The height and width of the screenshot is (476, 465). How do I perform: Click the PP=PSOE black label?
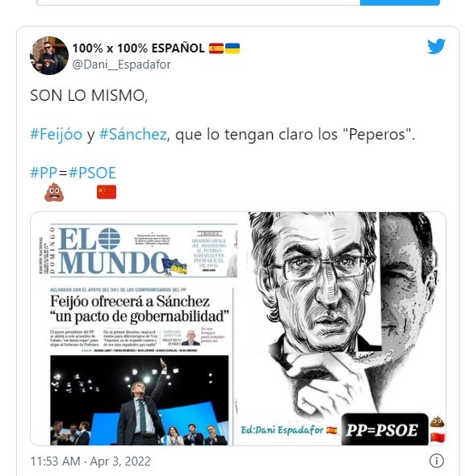[x=384, y=429]
